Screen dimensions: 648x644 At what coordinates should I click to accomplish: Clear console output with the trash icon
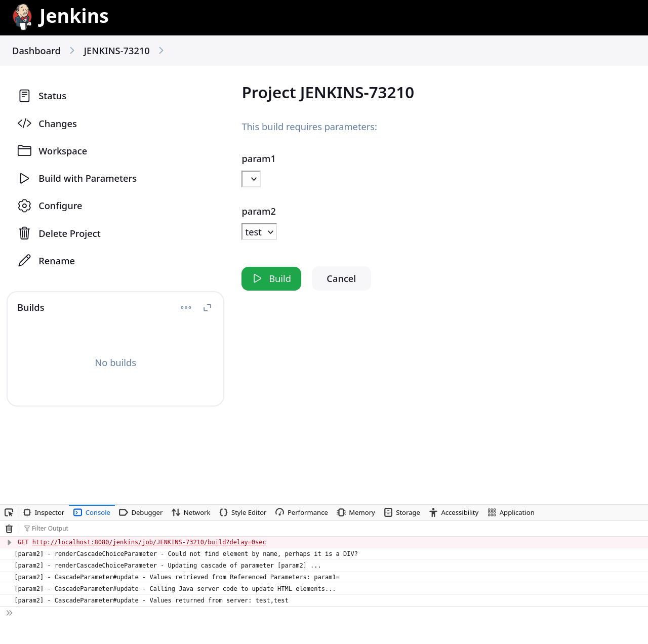[x=9, y=529]
